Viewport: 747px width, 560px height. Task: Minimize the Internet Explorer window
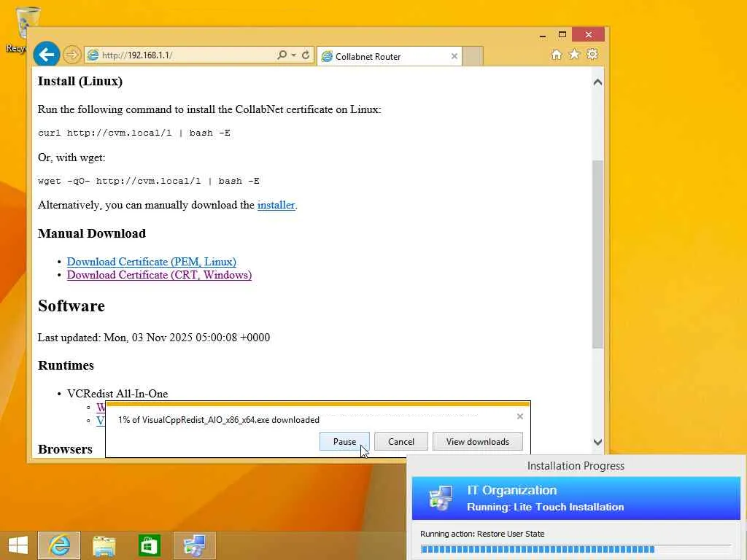pos(543,35)
